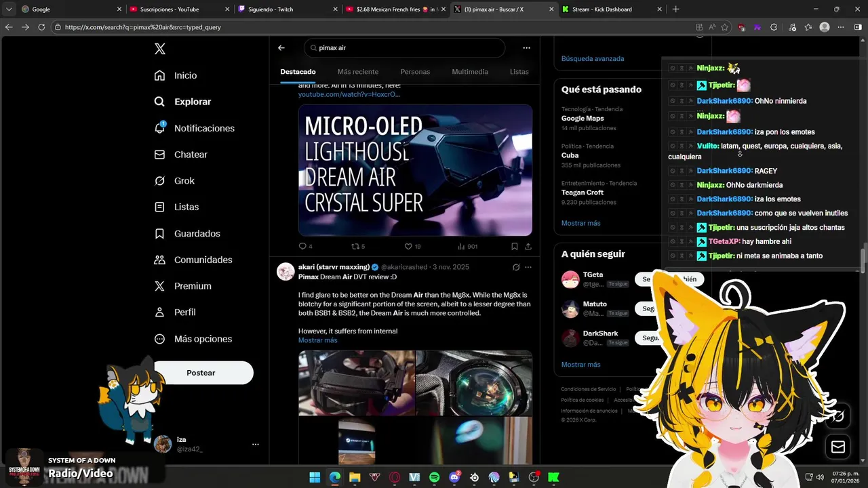Open a new browser tab
This screenshot has width=868, height=488.
pos(675,9)
